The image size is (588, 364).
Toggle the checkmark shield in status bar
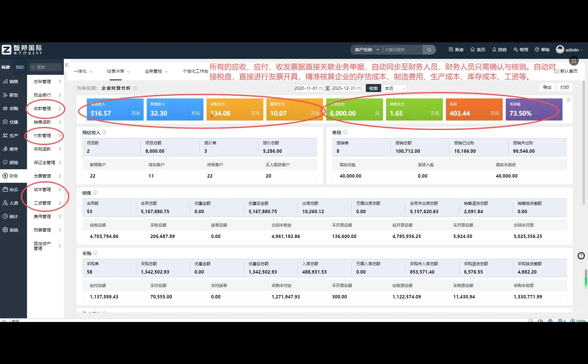click(x=530, y=320)
